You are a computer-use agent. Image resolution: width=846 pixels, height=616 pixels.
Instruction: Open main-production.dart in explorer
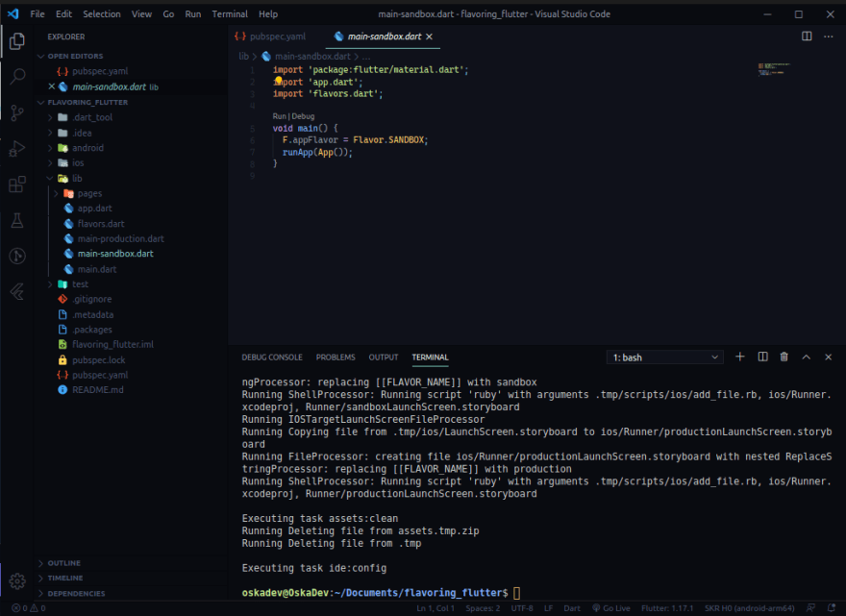click(x=120, y=238)
